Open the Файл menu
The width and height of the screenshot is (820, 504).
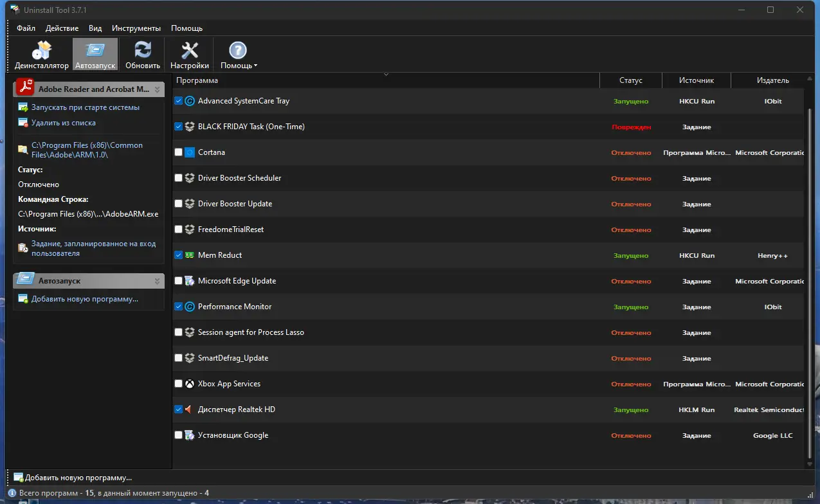tap(26, 28)
